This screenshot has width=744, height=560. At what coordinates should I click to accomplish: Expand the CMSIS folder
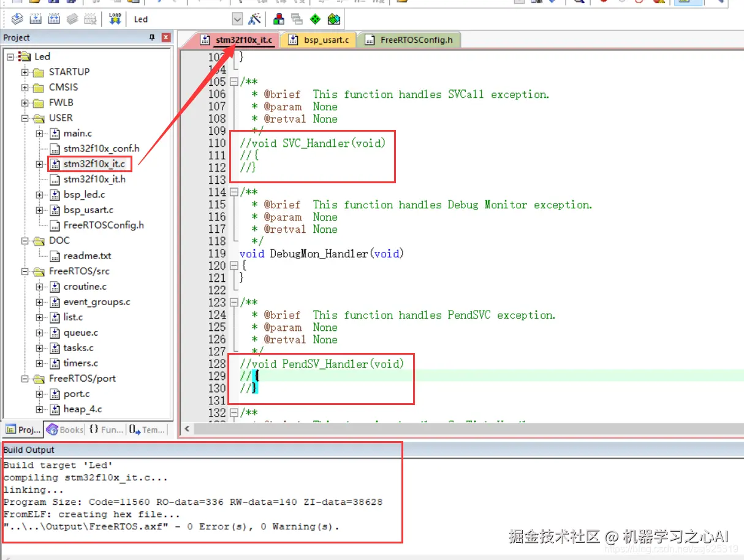[x=25, y=87]
